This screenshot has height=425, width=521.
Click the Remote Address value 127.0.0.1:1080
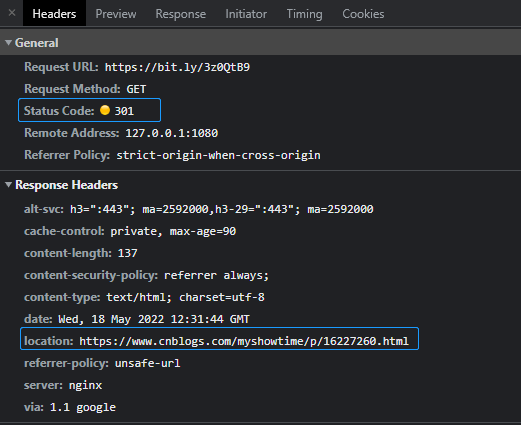click(x=172, y=133)
